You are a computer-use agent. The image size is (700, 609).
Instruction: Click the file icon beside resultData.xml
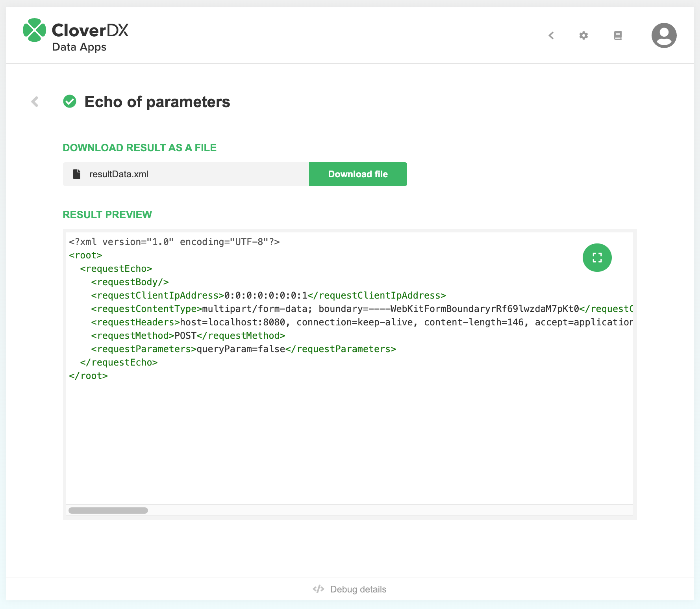pyautogui.click(x=77, y=174)
